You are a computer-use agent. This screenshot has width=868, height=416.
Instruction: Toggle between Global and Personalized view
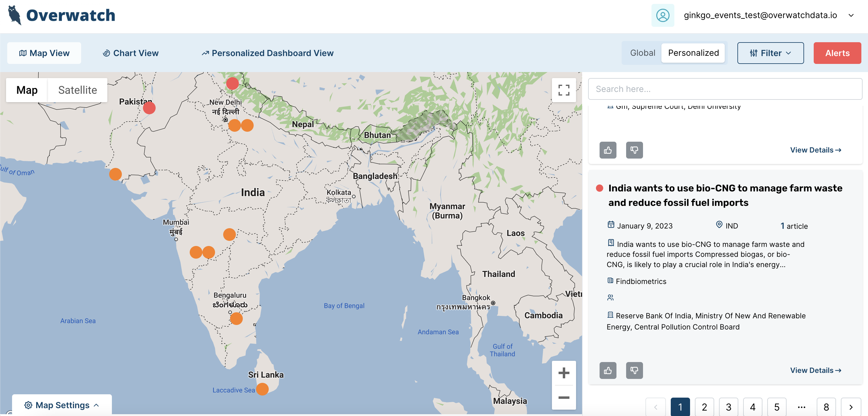643,52
